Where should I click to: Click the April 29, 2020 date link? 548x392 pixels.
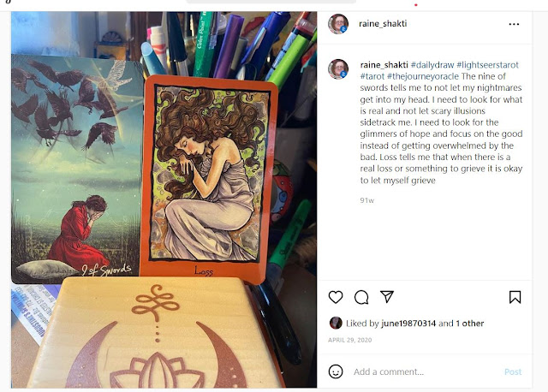(x=350, y=340)
